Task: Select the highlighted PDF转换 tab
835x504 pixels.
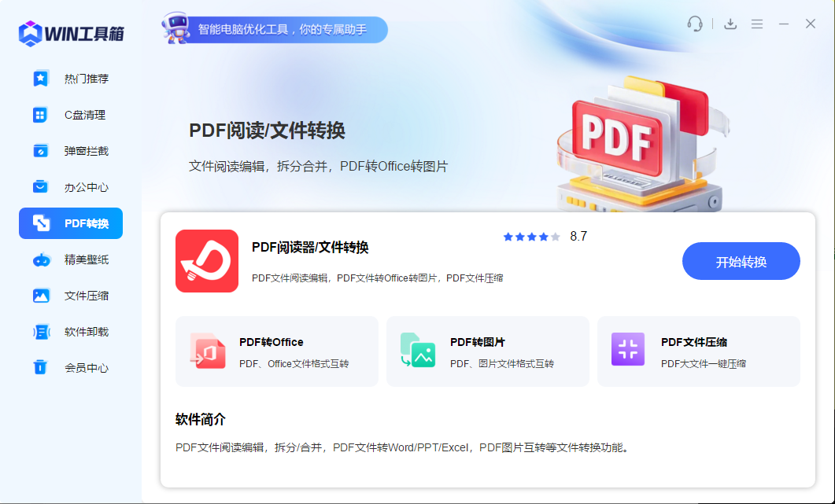Action: (x=70, y=223)
